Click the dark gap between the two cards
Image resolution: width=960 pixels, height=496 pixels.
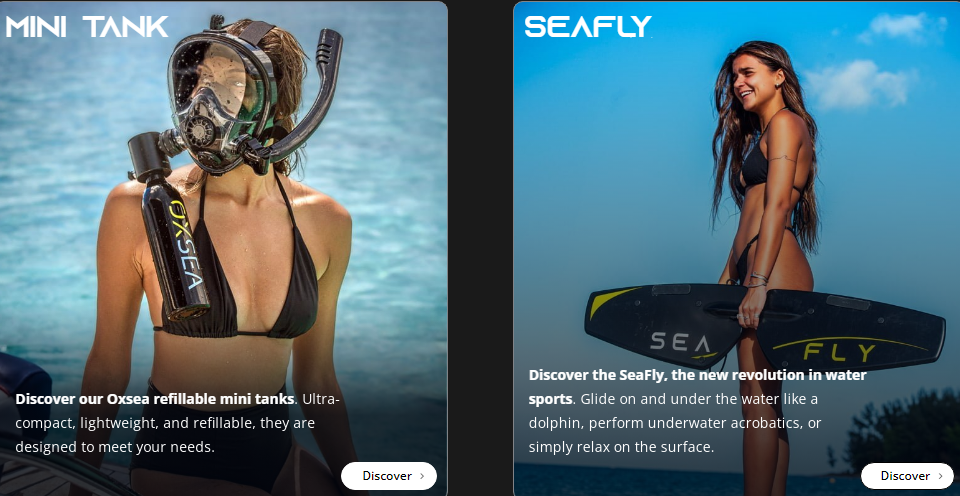[481, 248]
